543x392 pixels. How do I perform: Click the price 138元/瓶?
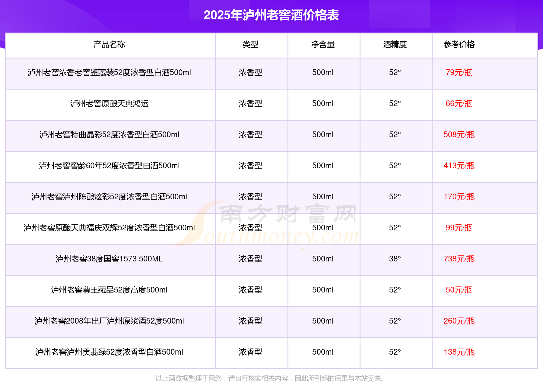click(x=459, y=352)
